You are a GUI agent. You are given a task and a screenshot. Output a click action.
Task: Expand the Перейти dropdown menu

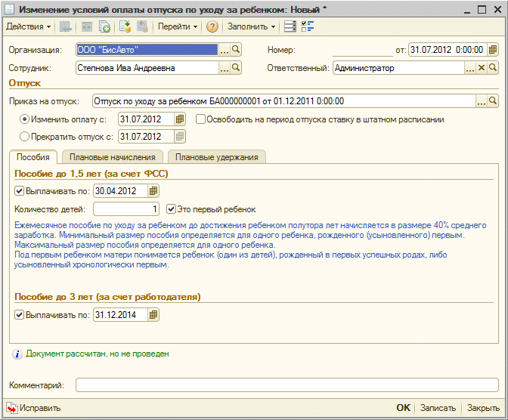coord(178,26)
